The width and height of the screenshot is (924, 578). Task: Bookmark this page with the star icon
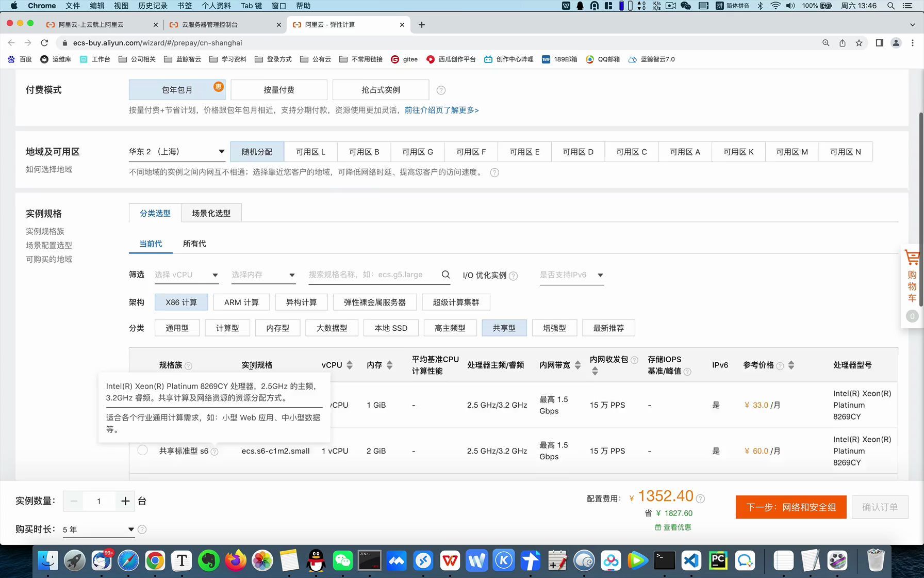click(859, 43)
